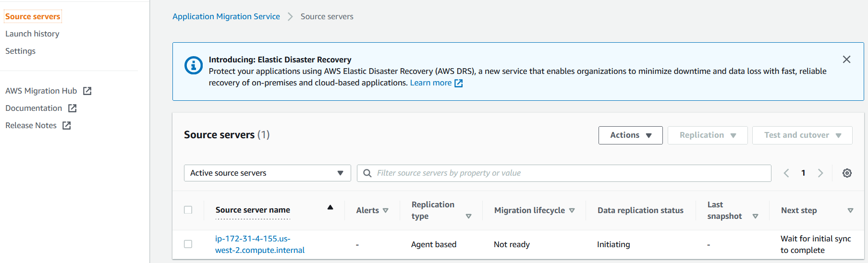Click the Documentation external link icon
This screenshot has height=263, width=868.
72,108
